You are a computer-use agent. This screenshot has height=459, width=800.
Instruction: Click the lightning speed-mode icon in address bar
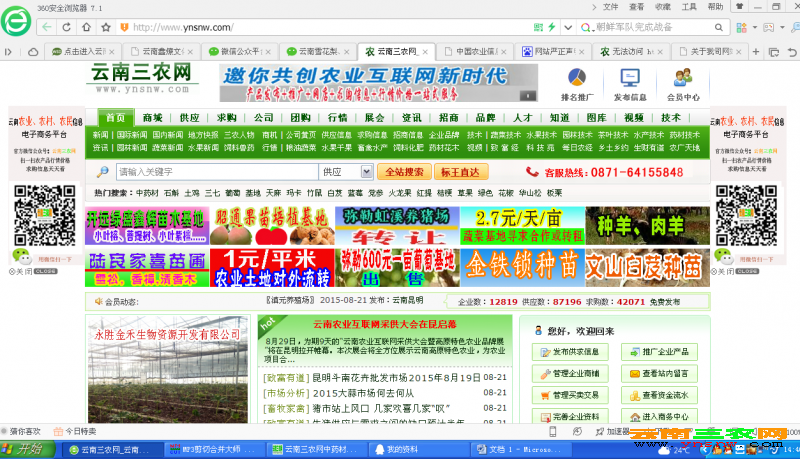tap(552, 27)
